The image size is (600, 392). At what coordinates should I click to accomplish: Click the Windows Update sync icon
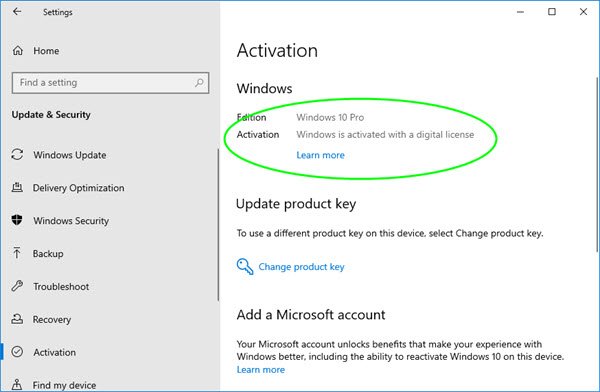(x=17, y=154)
